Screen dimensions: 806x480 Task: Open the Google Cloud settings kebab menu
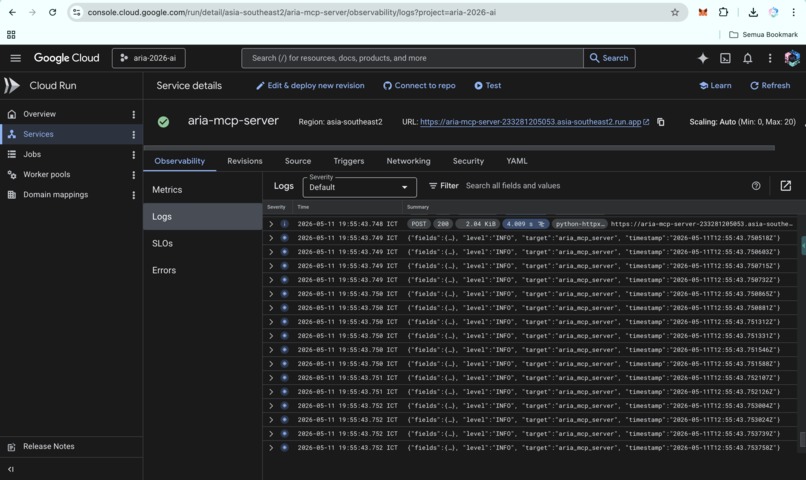[x=770, y=58]
